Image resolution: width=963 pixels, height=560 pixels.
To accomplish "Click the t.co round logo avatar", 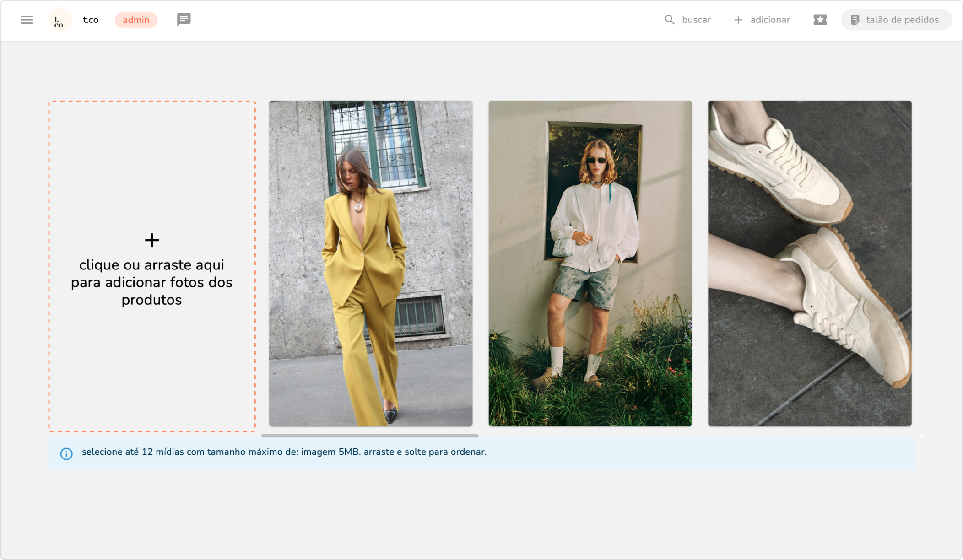I will pos(60,20).
